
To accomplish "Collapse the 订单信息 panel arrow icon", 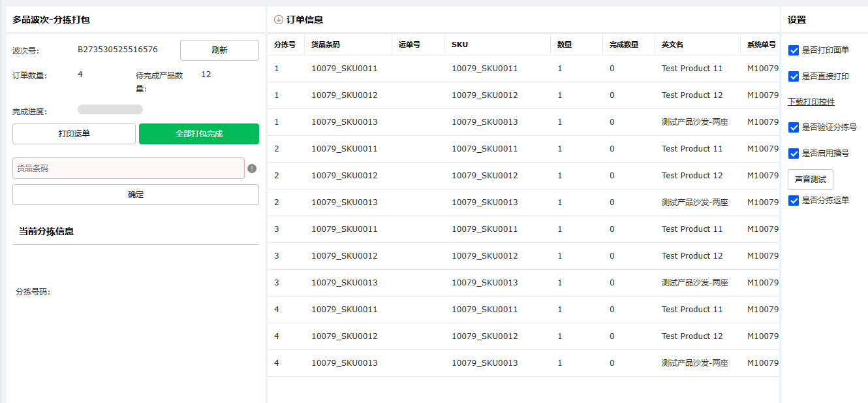I will 279,20.
